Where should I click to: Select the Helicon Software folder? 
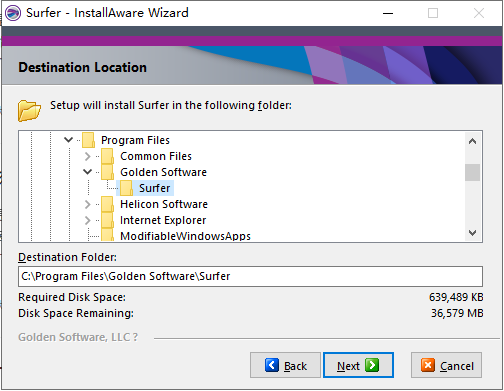[x=164, y=204]
